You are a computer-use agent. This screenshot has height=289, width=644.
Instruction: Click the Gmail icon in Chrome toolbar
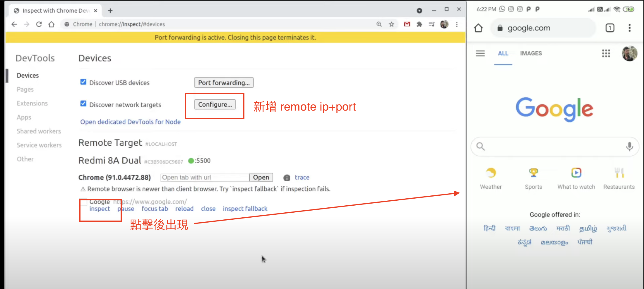click(x=407, y=24)
